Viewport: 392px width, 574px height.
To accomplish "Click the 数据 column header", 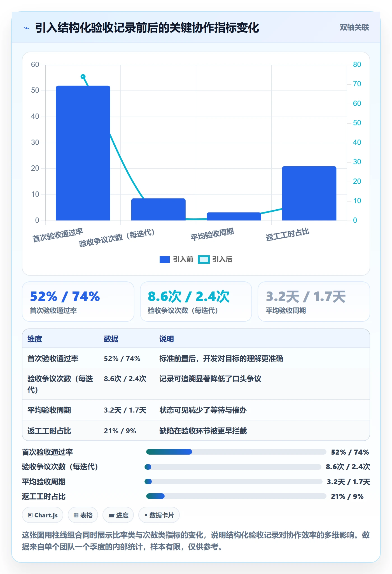I will (x=111, y=339).
